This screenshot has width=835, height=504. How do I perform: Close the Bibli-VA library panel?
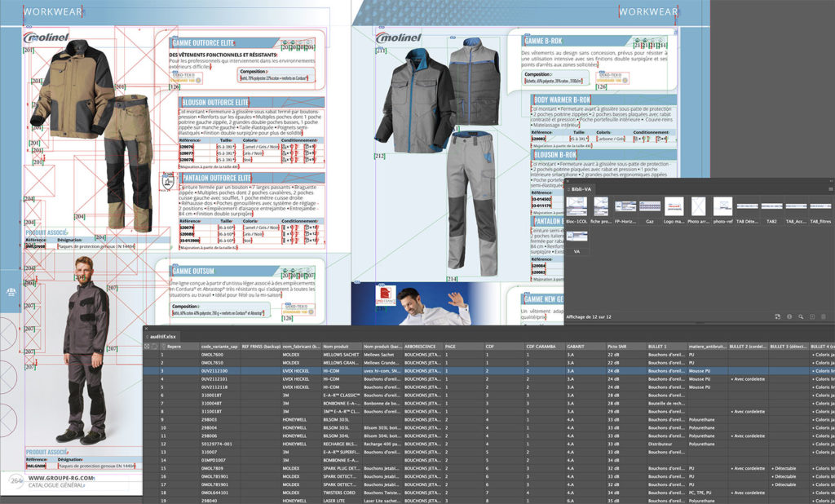tap(568, 181)
